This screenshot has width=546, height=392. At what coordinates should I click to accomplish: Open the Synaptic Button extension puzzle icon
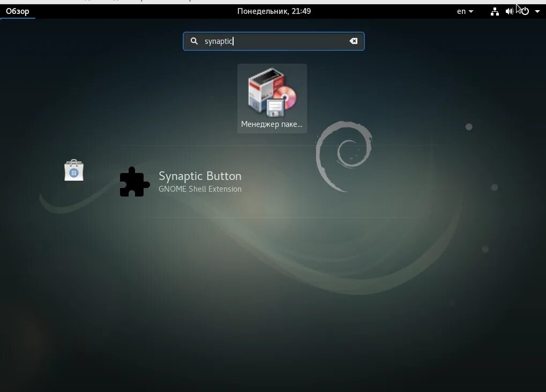tap(134, 182)
